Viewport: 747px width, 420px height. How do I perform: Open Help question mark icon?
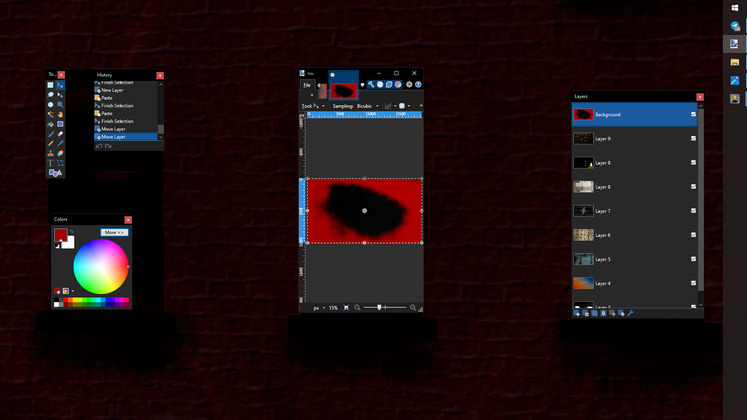coord(418,85)
